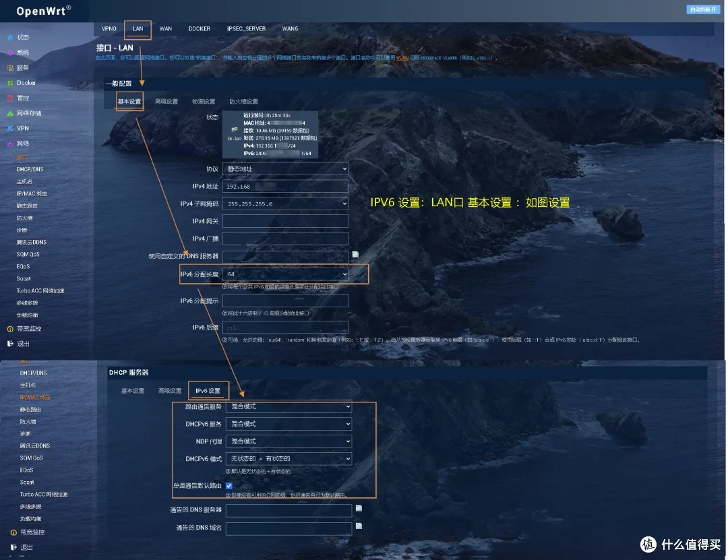Viewport: 728px width, 560px height.
Task: Open the 物理设置 tab
Action: click(x=204, y=102)
